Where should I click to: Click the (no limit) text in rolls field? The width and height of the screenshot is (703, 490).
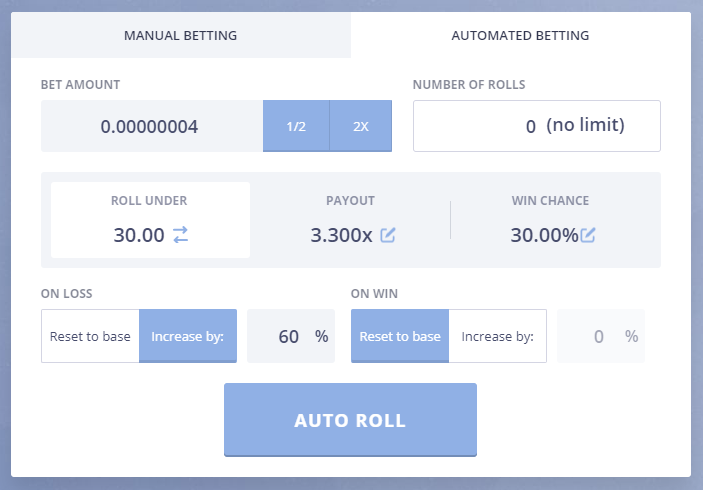pos(585,125)
